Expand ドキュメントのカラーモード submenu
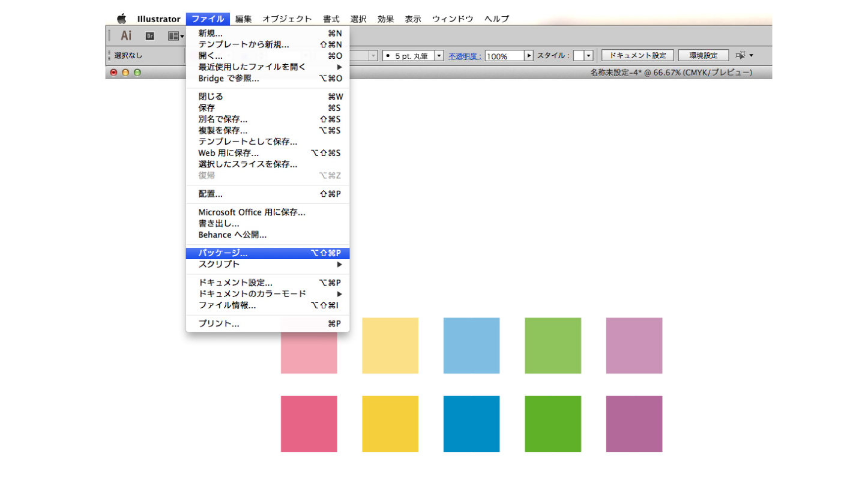Image resolution: width=868 pixels, height=492 pixels. coord(268,294)
